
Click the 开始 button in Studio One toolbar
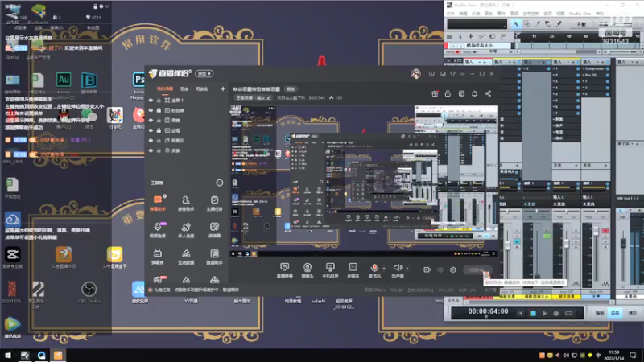(581, 24)
